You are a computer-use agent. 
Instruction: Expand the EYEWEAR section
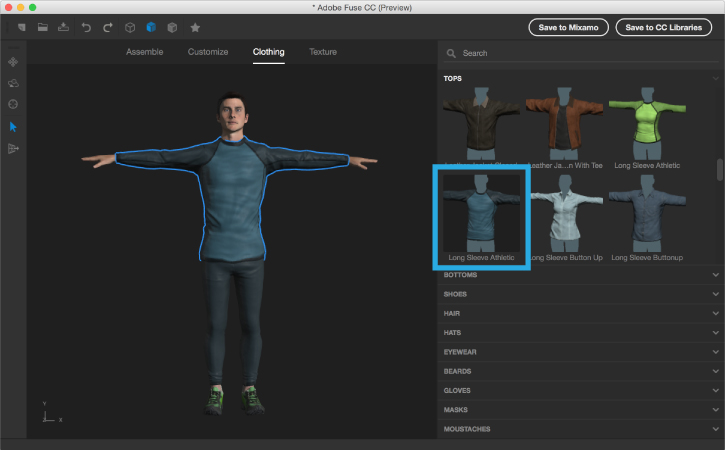581,352
